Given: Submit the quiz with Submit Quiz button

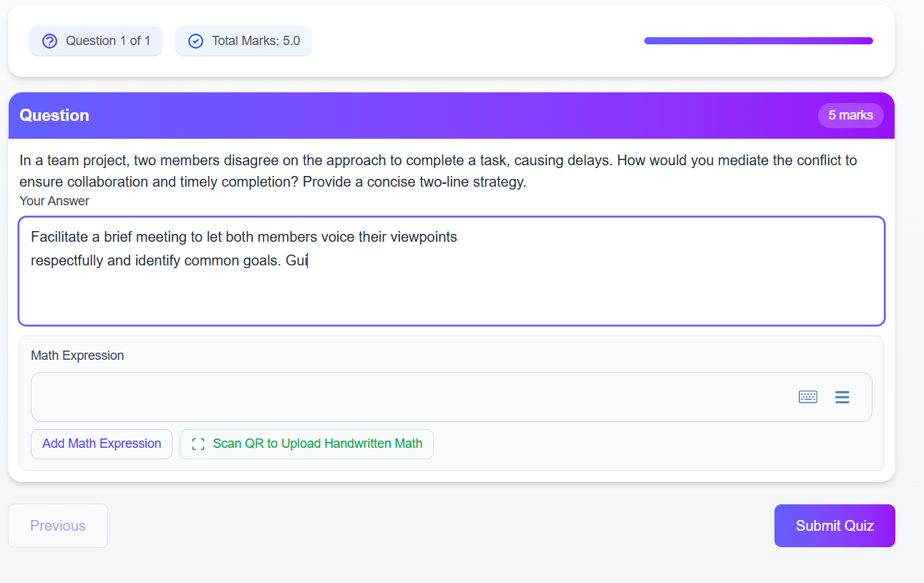Looking at the screenshot, I should [835, 526].
